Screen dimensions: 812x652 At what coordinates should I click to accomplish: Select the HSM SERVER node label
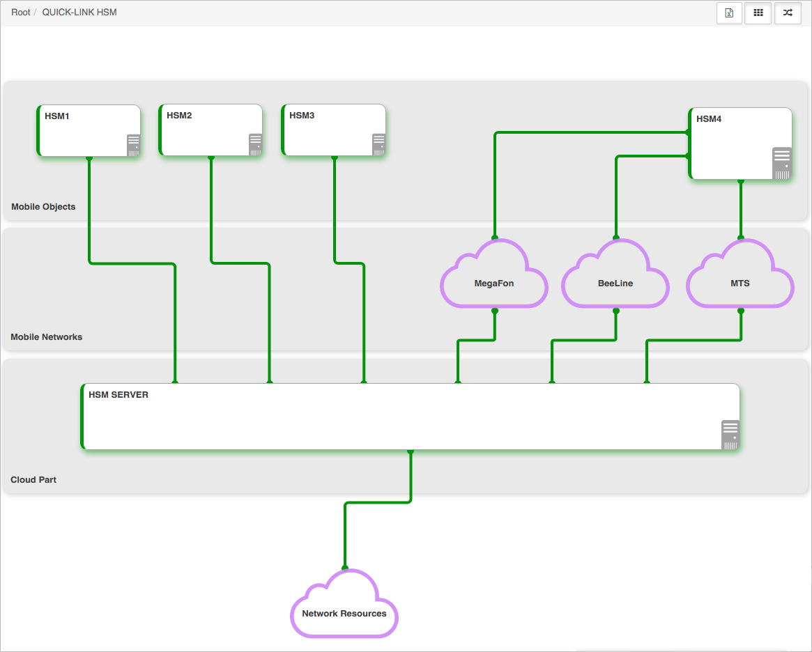click(118, 395)
